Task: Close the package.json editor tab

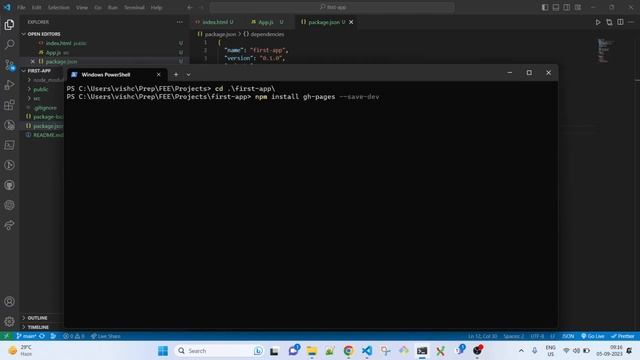Action: (x=351, y=22)
